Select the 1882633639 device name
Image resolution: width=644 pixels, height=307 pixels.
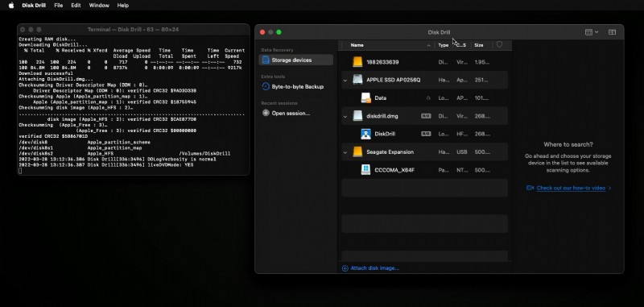coord(382,62)
